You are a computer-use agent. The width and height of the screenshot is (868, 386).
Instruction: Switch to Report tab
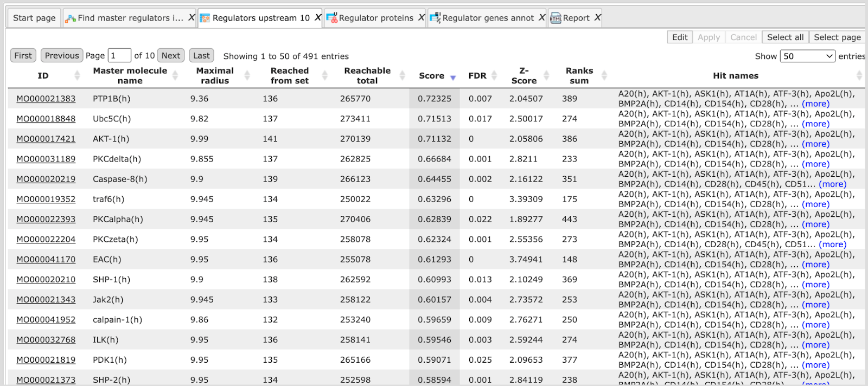click(576, 18)
